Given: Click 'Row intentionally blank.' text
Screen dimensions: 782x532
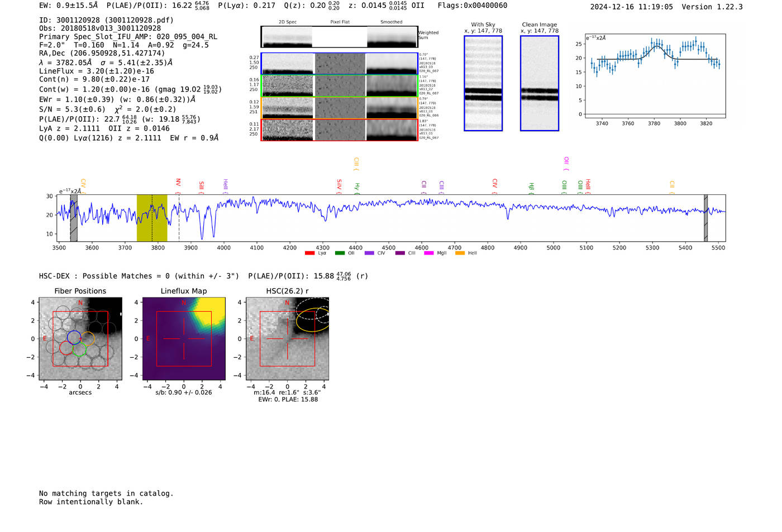Looking at the screenshot, I should [91, 502].
